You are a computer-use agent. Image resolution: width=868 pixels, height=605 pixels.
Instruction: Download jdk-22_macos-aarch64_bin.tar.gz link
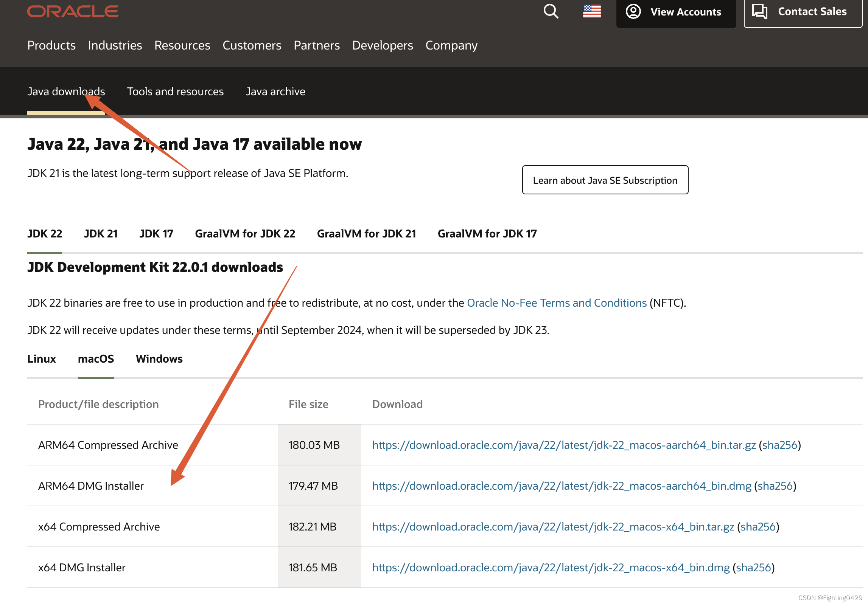pyautogui.click(x=564, y=445)
